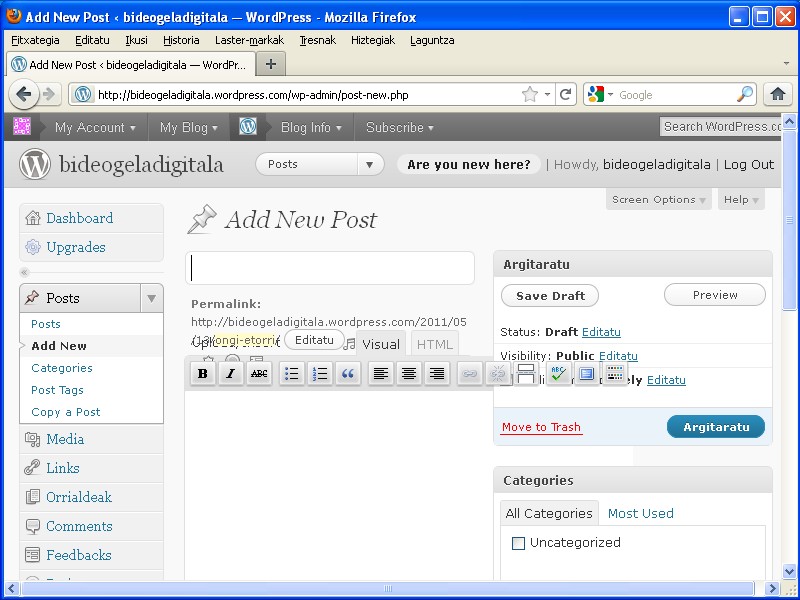Viewport: 800px width, 600px height.
Task: Open the Subscribe dropdown
Action: [399, 127]
